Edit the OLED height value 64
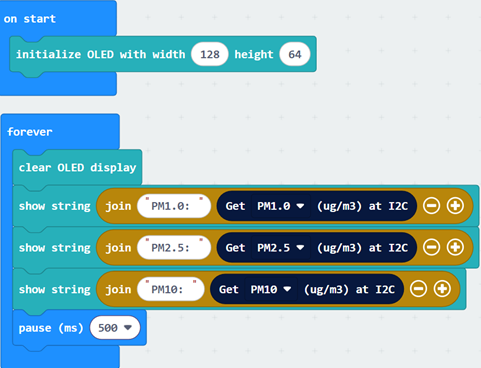 295,54
